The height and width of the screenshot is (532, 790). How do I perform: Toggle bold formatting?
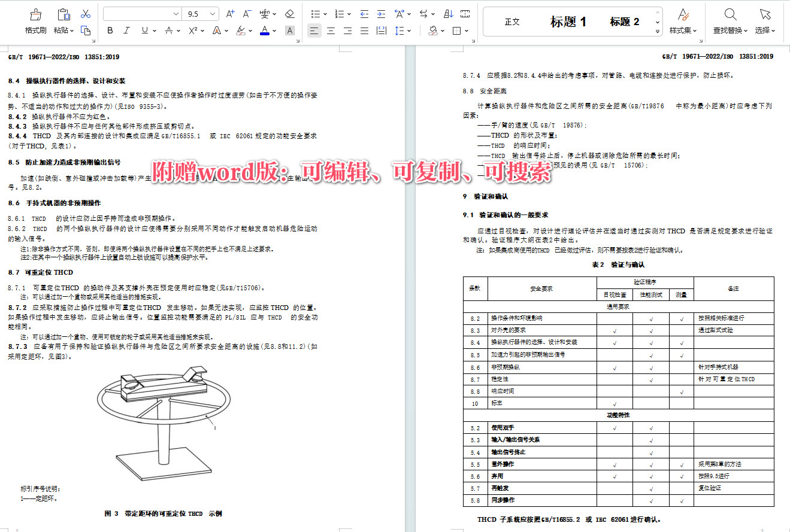pos(110,30)
